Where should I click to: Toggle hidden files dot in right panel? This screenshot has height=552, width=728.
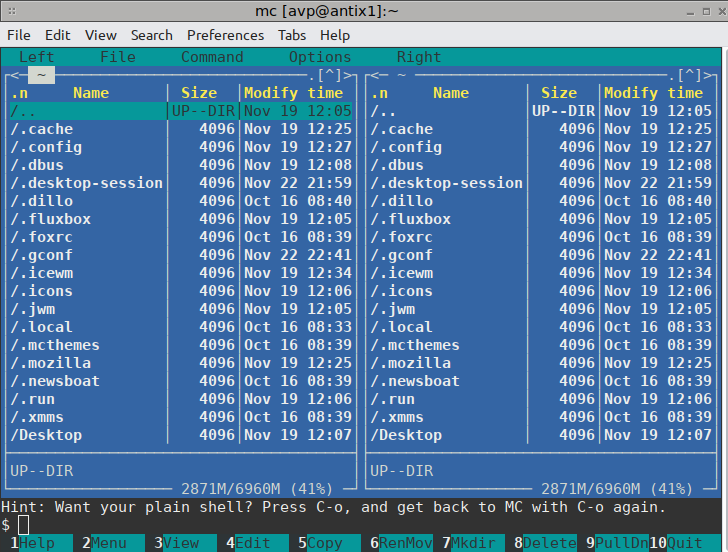tap(672, 76)
